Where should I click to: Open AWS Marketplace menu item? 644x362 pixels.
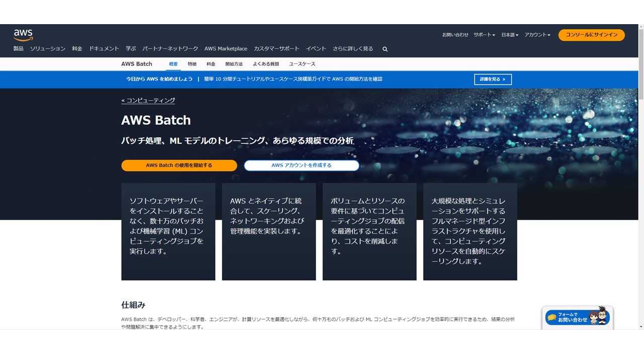coord(226,49)
